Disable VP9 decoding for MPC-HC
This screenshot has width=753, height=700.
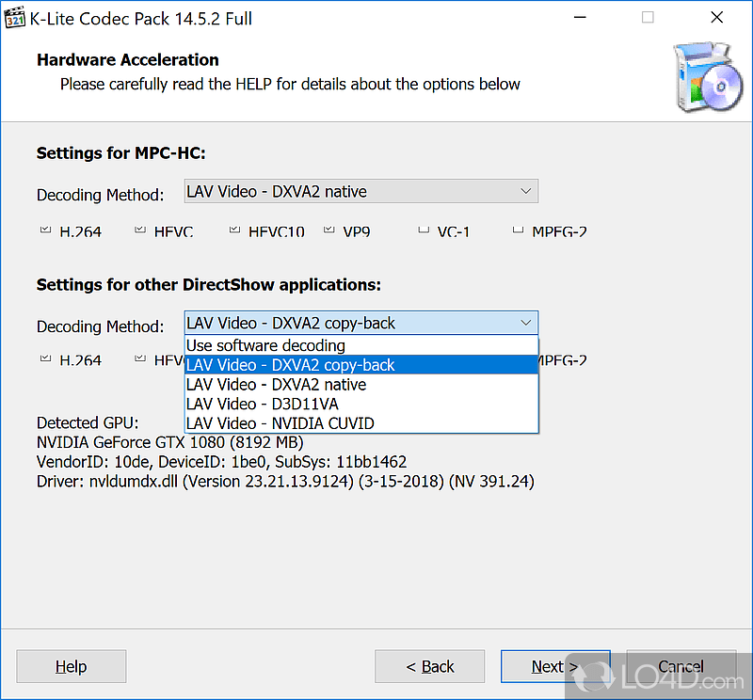pyautogui.click(x=328, y=228)
